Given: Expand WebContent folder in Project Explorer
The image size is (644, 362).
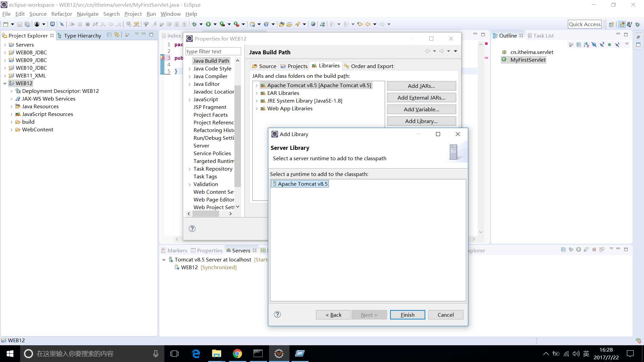Looking at the screenshot, I should pos(11,130).
